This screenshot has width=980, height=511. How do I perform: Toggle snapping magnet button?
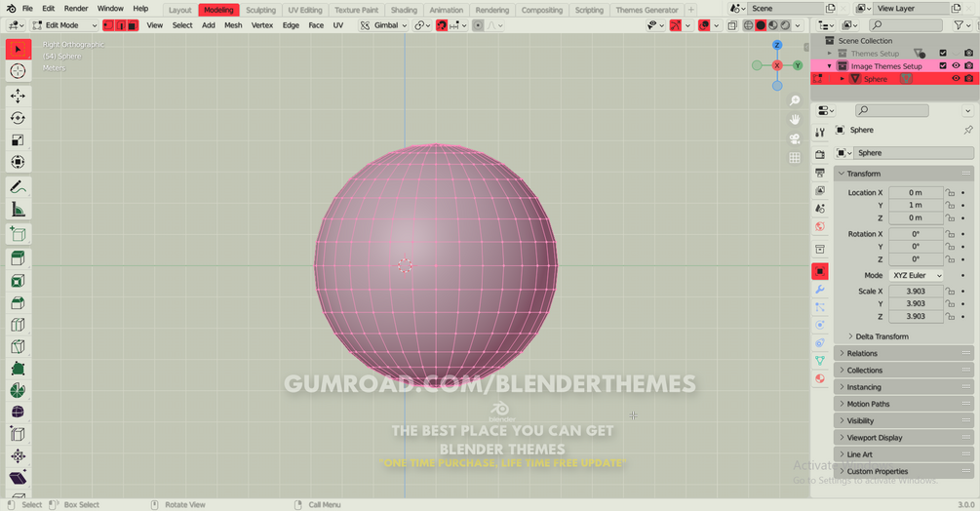442,25
